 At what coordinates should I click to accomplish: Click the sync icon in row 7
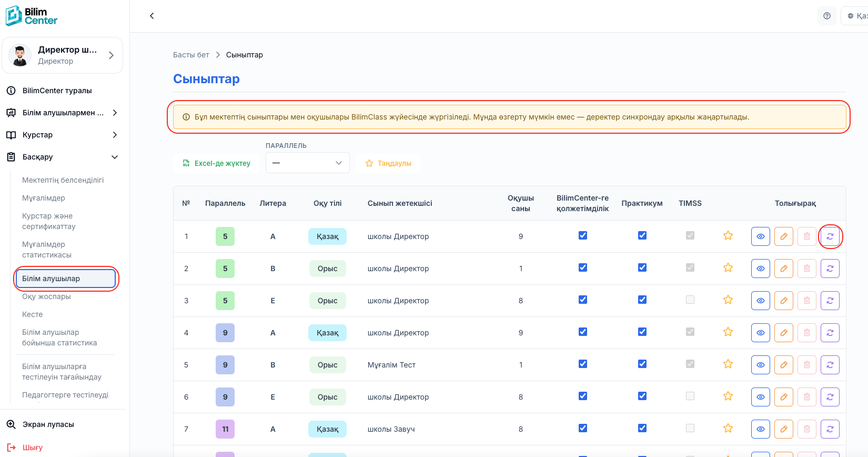click(830, 429)
